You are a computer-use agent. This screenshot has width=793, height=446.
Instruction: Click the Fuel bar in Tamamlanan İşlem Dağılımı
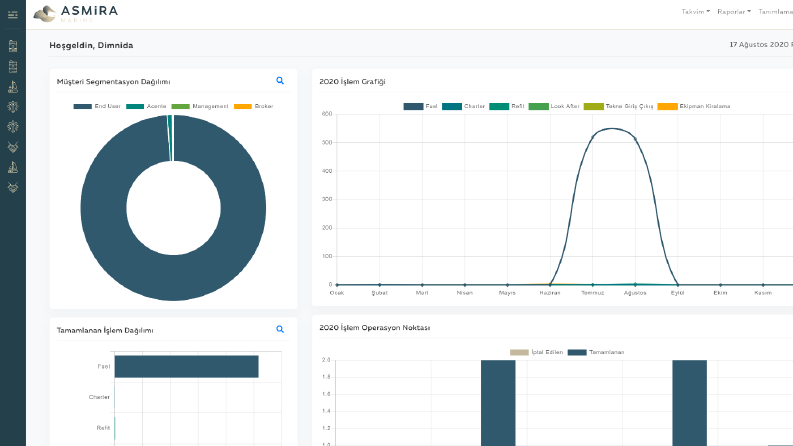(x=187, y=367)
